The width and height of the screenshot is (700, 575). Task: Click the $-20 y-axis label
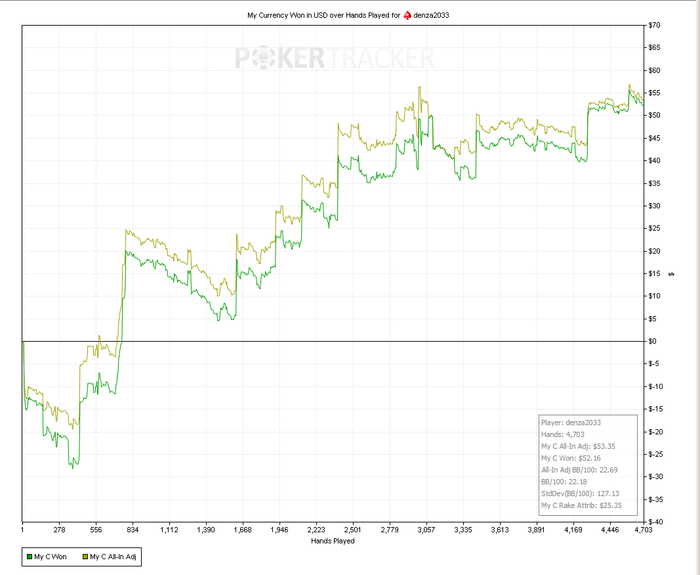point(655,432)
